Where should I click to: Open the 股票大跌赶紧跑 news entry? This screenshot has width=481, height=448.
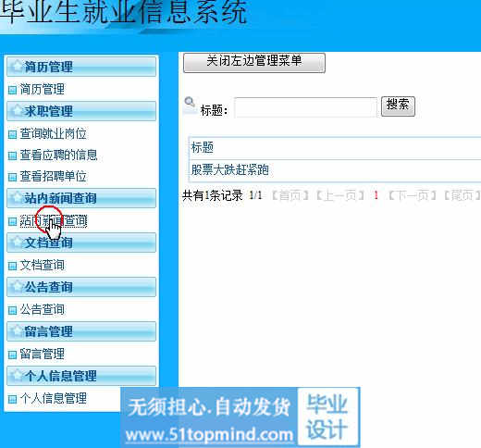coord(230,170)
